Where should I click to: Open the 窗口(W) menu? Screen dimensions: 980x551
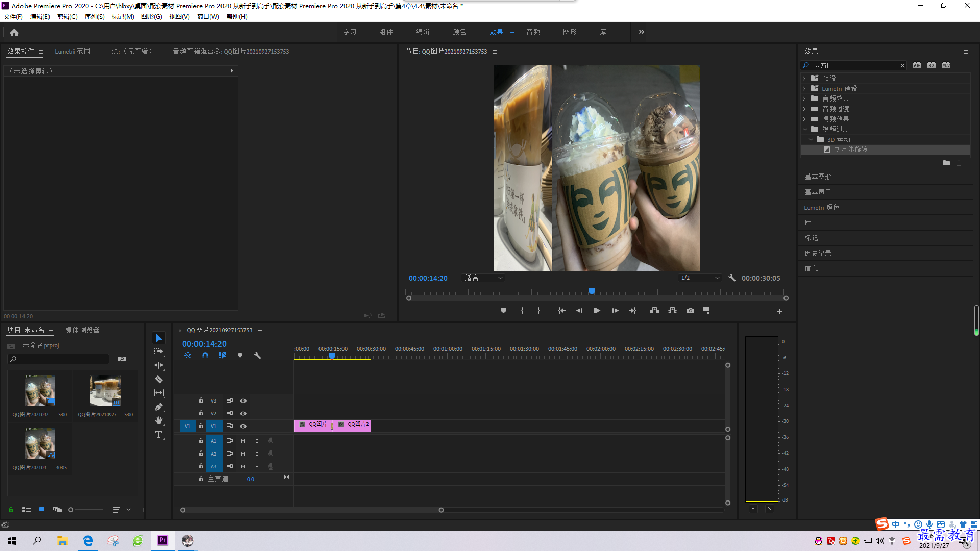[208, 17]
